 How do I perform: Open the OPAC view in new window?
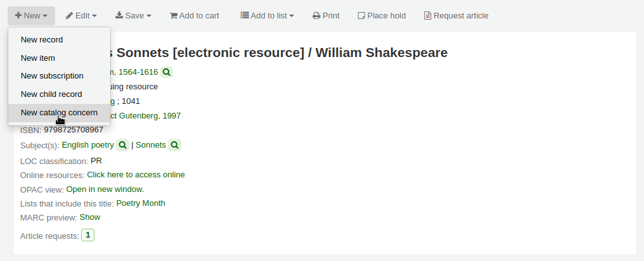[x=105, y=189]
